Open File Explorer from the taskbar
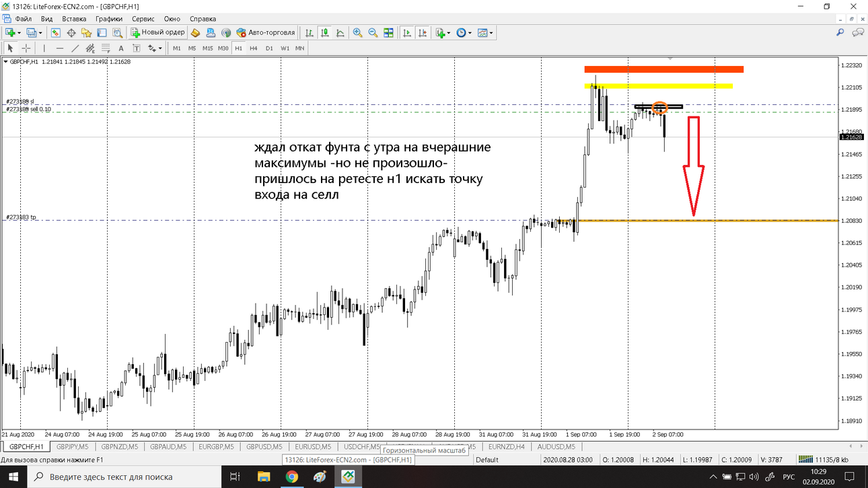Viewport: 868px width, 488px height. (264, 477)
